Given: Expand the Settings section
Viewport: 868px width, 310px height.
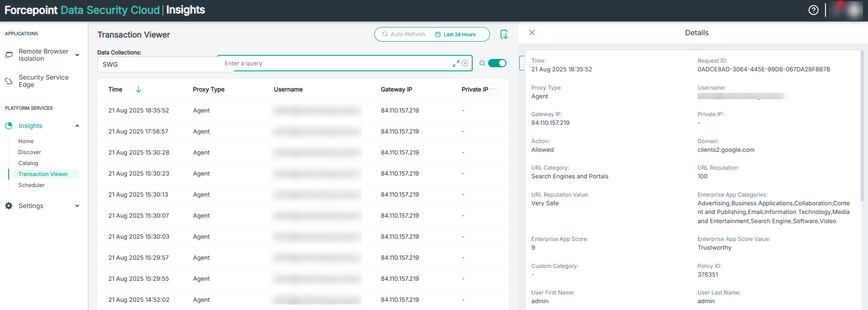Looking at the screenshot, I should [77, 206].
